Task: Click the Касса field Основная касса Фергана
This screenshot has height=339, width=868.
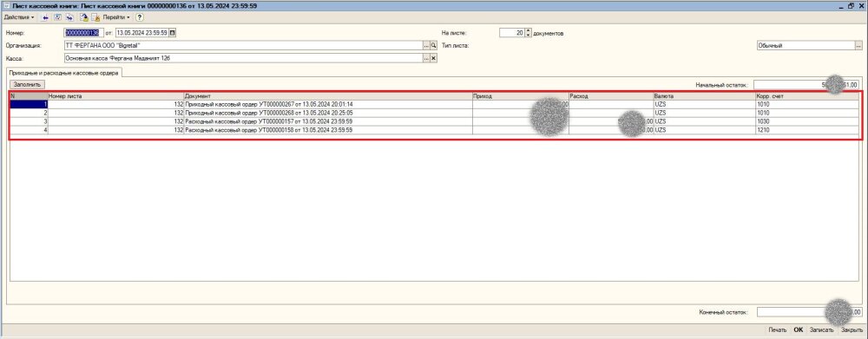Action: (x=244, y=58)
